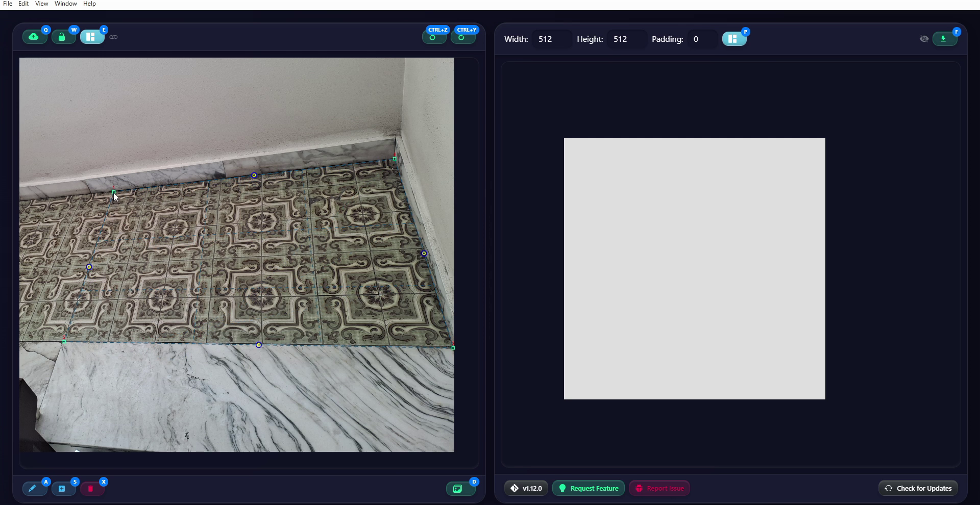The height and width of the screenshot is (505, 980).
Task: Click the Height input field
Action: (627, 39)
